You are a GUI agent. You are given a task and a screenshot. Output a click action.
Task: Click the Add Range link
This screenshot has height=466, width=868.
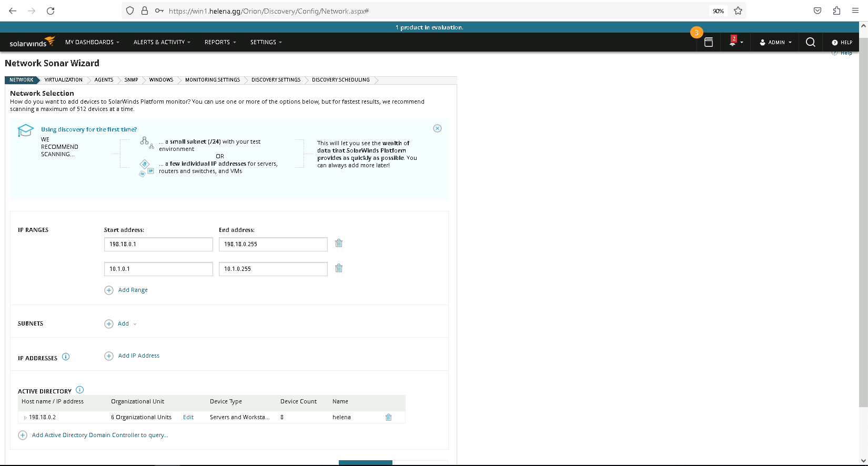(x=133, y=290)
